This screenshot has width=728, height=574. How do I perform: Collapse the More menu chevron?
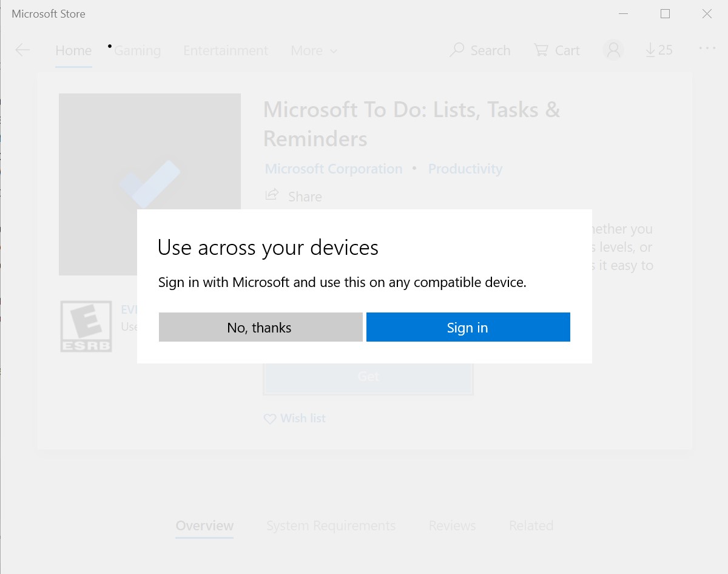[332, 52]
